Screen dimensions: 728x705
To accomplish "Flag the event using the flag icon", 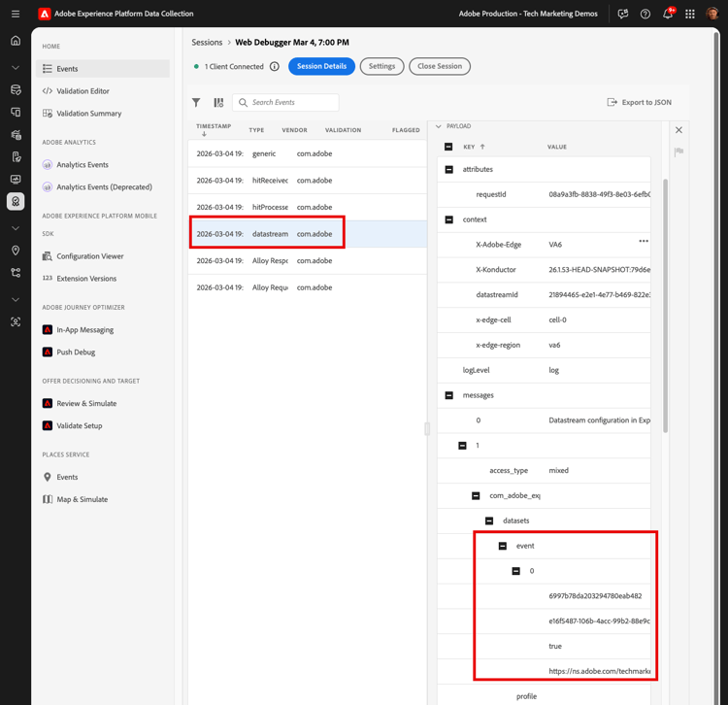I will tap(678, 151).
